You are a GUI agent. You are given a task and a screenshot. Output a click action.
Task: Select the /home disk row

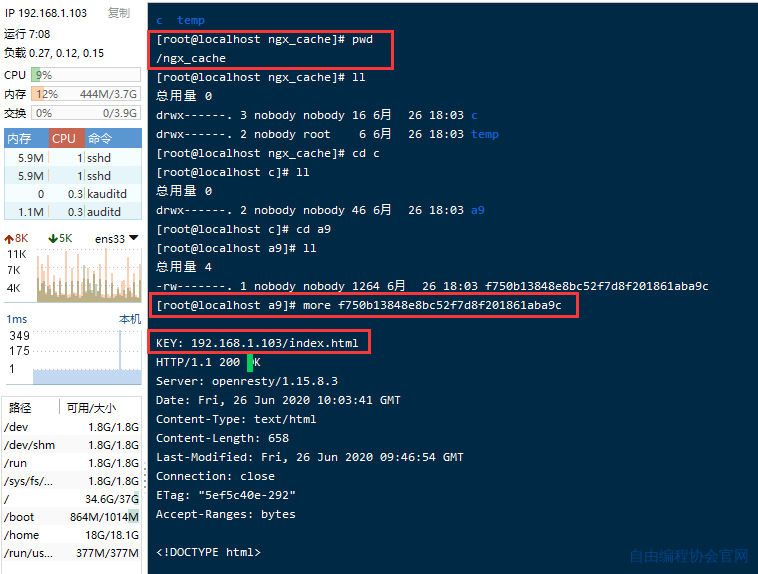point(72,535)
